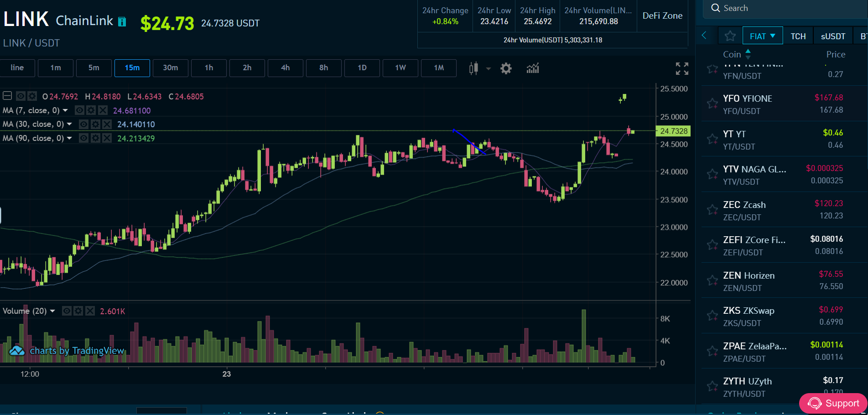The width and height of the screenshot is (868, 415).
Task: Select the 15m timeframe
Action: pyautogui.click(x=132, y=68)
